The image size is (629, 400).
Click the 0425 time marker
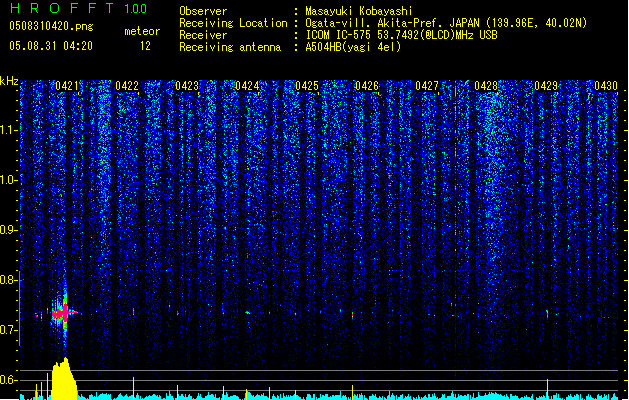[307, 86]
